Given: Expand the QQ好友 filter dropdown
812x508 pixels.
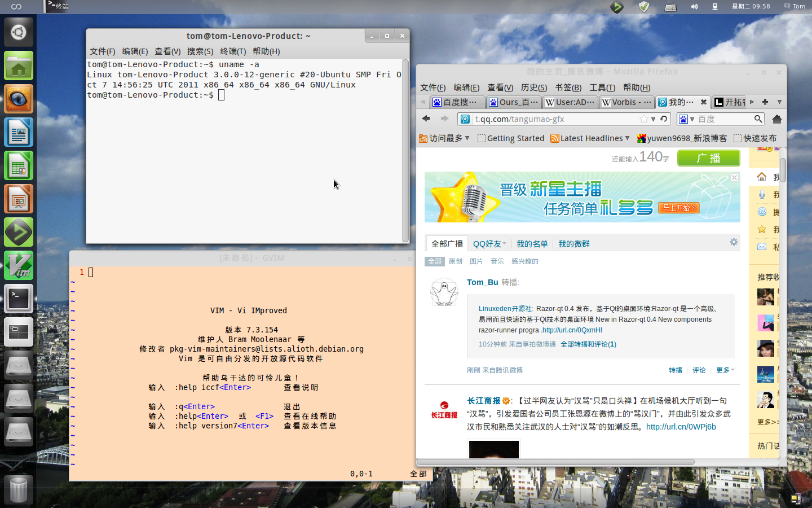Looking at the screenshot, I should coord(504,244).
